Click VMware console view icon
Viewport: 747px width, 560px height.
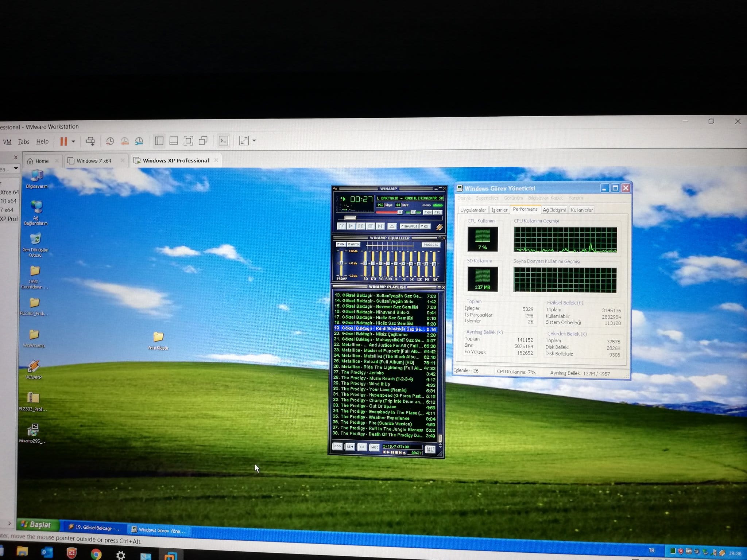tap(223, 141)
